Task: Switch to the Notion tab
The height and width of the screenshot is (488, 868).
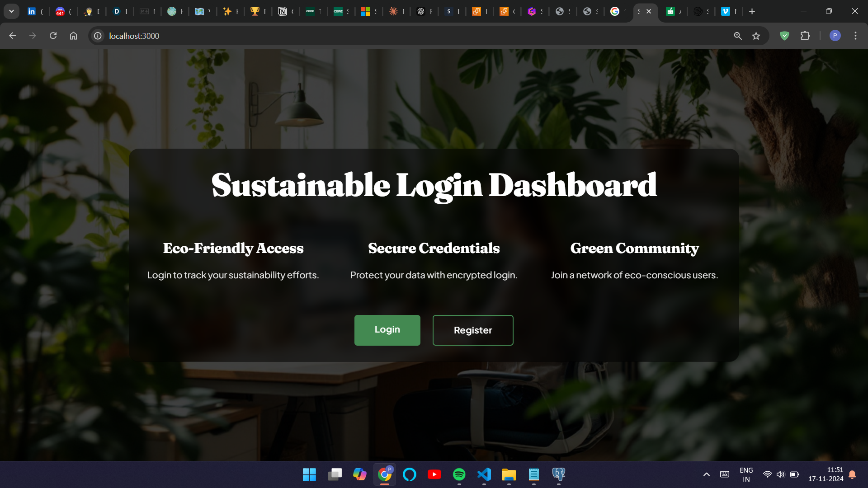Action: coord(285,11)
